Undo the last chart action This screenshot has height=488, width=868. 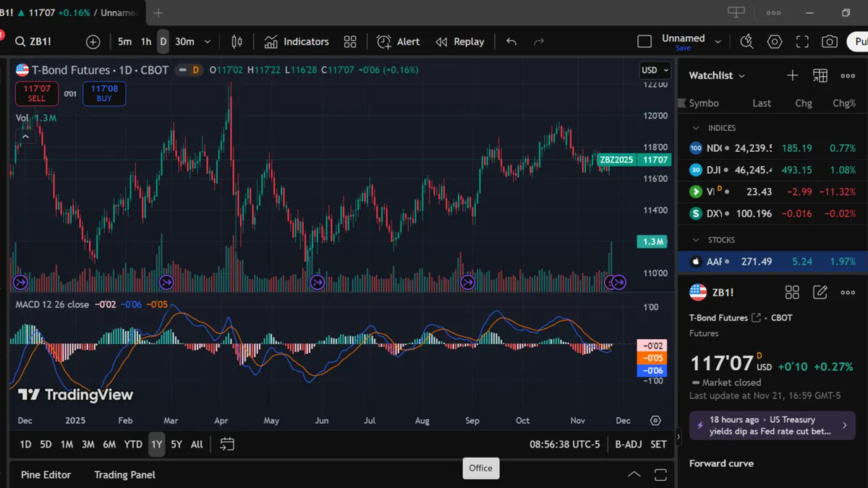click(511, 42)
